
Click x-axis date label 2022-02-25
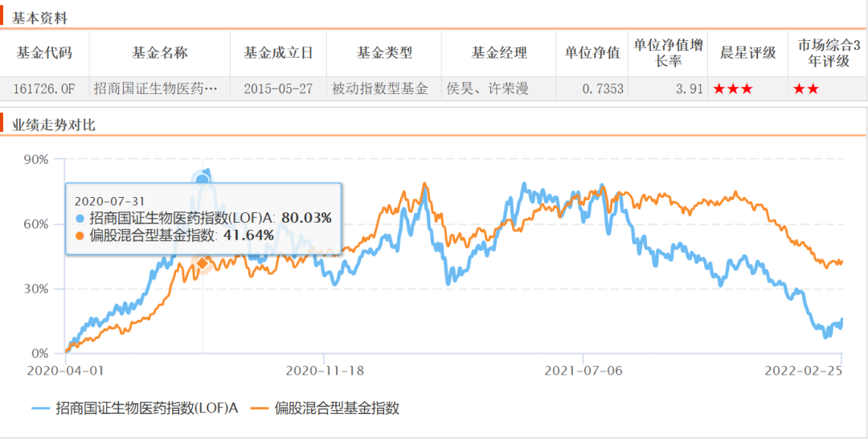[x=803, y=371]
